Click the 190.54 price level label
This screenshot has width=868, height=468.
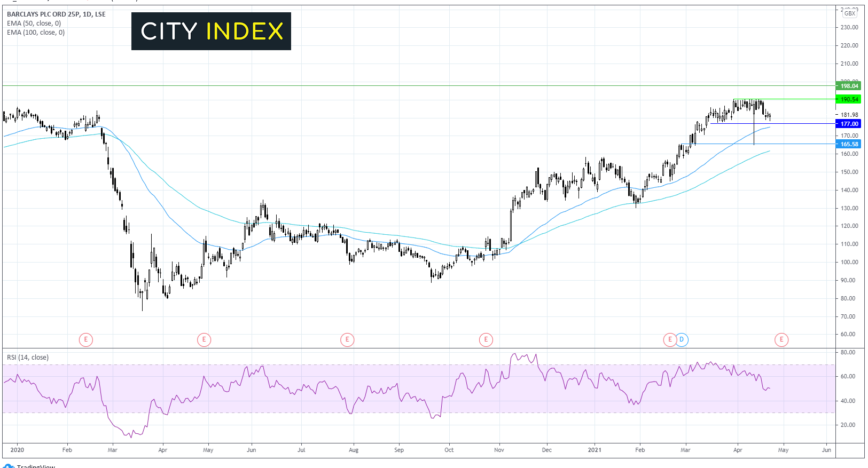(x=849, y=99)
